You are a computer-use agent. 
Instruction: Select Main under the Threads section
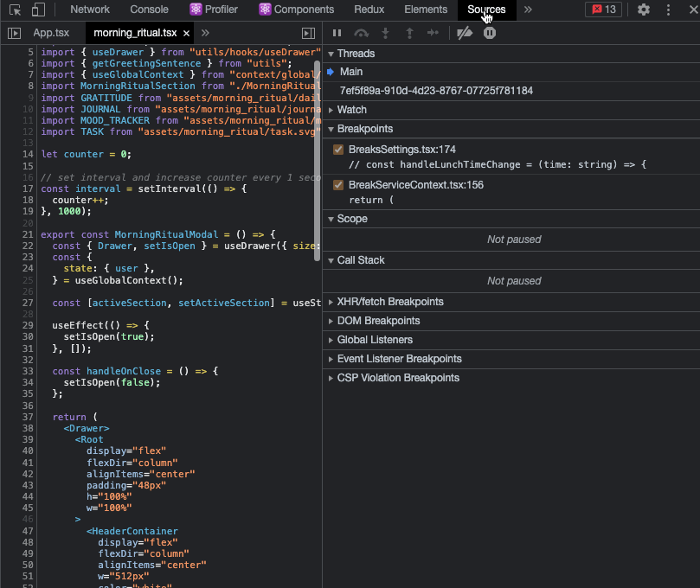(350, 71)
